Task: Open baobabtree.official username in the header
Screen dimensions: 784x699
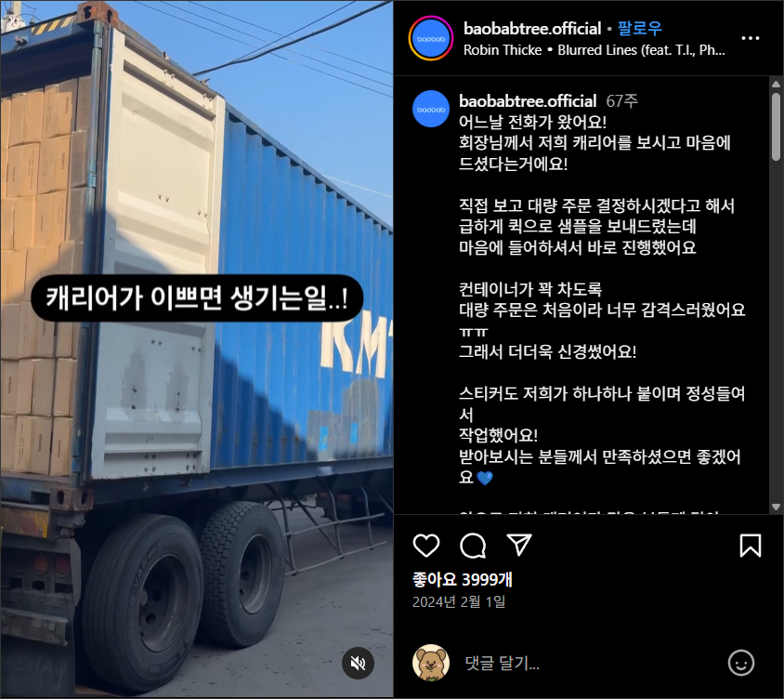Action: (532, 29)
